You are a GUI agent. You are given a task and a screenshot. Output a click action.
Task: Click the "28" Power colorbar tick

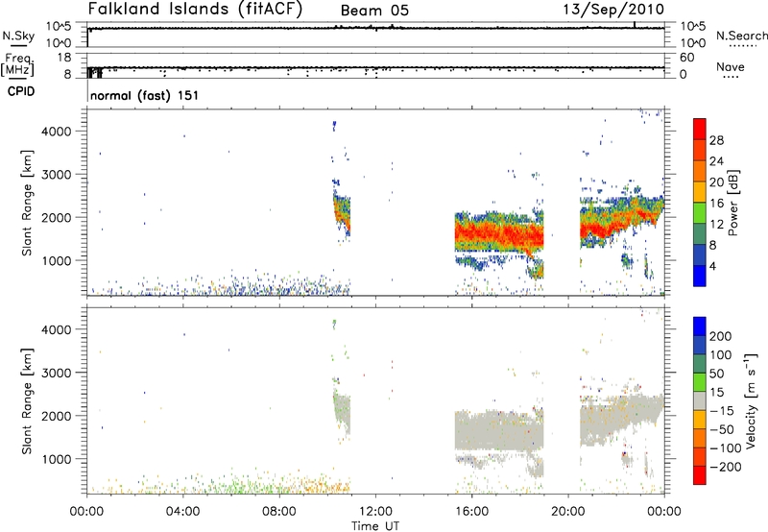716,140
